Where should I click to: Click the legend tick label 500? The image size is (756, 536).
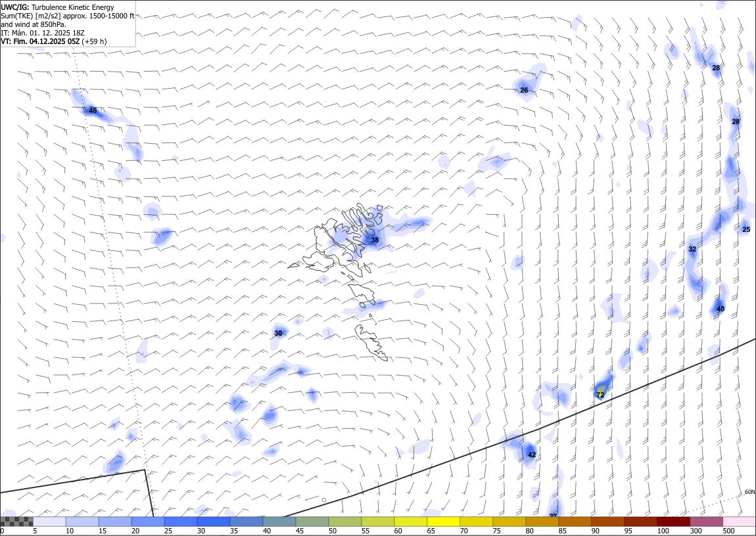click(x=729, y=531)
